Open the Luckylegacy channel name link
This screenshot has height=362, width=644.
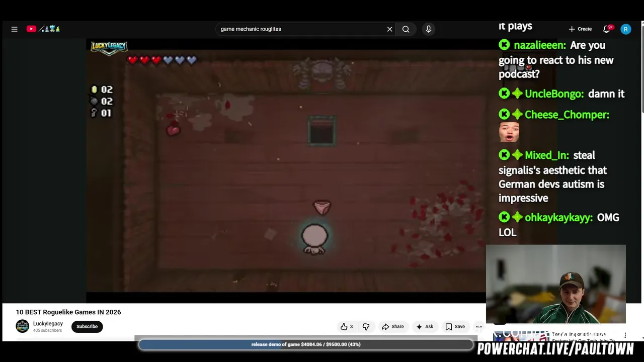tap(48, 324)
